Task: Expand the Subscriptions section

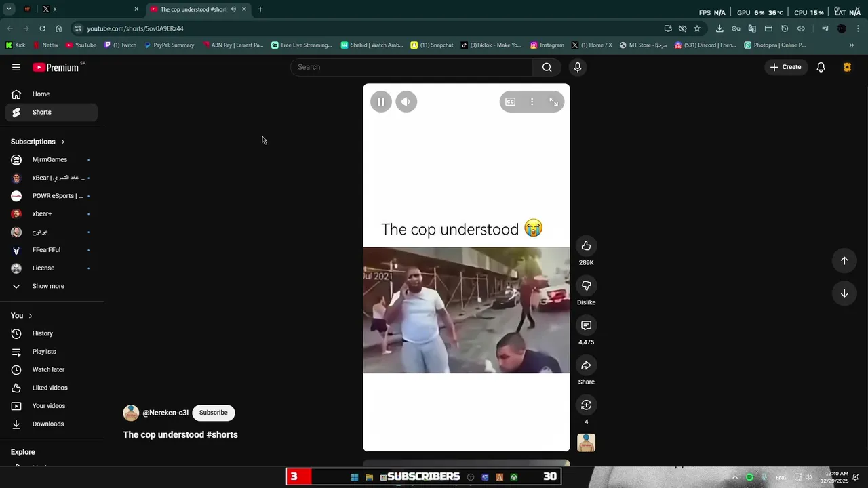Action: coord(38,142)
